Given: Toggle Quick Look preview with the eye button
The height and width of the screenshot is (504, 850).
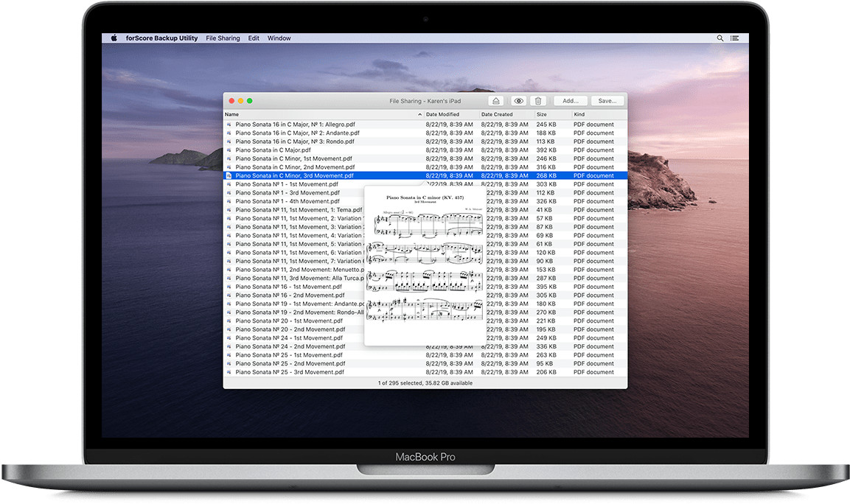Looking at the screenshot, I should coord(519,101).
